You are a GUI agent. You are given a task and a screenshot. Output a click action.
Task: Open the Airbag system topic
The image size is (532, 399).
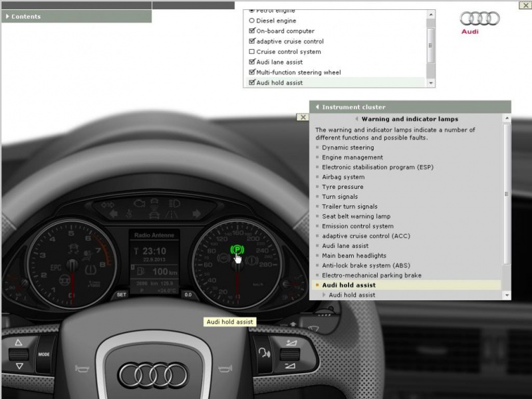(343, 178)
